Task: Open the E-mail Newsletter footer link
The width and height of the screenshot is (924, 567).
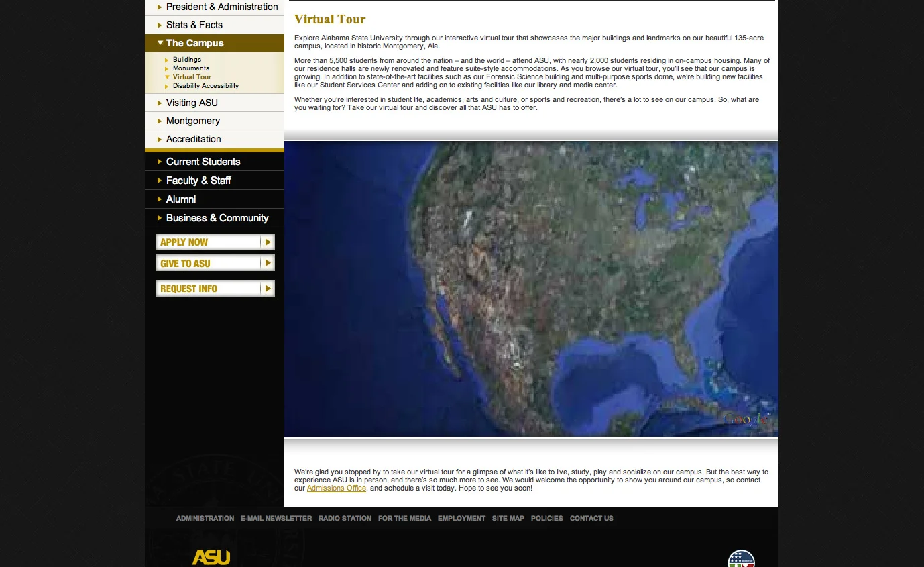Action: [276, 518]
